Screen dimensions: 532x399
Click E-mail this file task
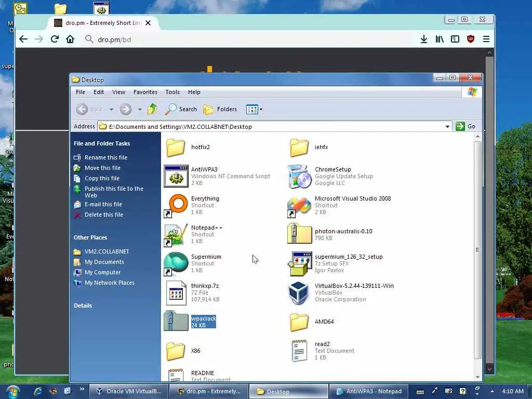(x=103, y=204)
